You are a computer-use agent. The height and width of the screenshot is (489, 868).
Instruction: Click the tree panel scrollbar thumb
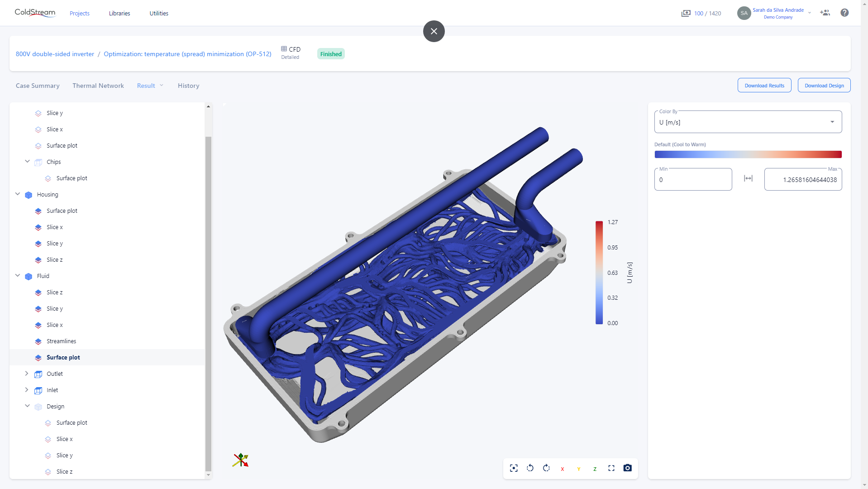click(208, 303)
